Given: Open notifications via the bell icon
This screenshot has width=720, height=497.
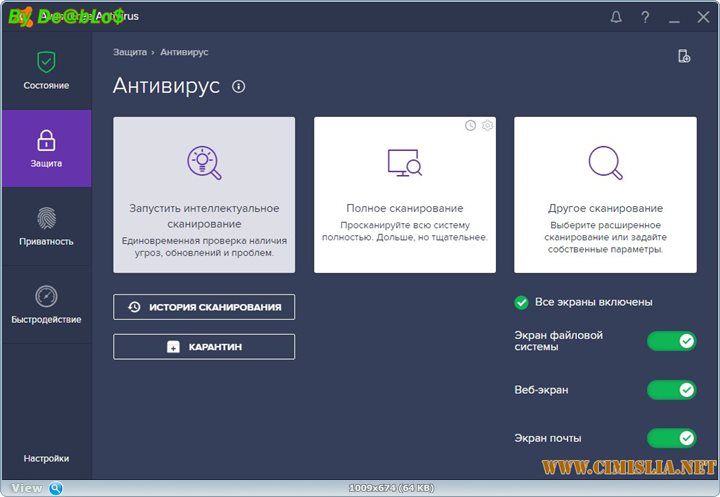Looking at the screenshot, I should [x=616, y=17].
